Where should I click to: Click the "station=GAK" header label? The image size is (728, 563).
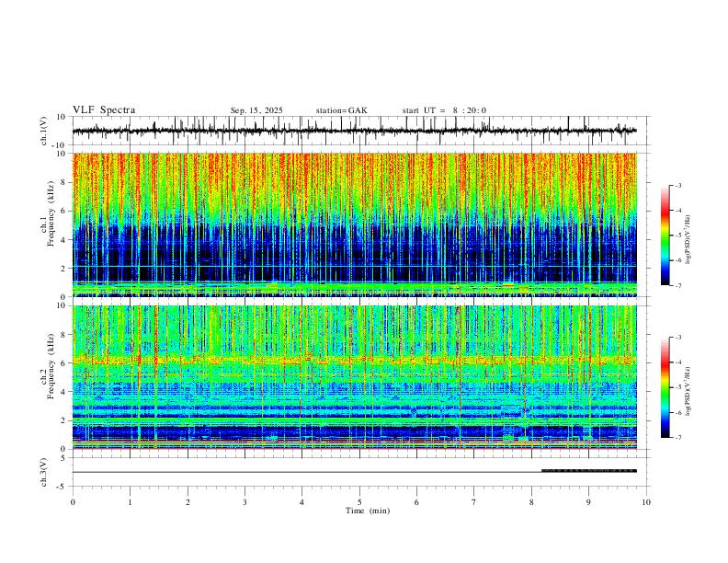[341, 110]
